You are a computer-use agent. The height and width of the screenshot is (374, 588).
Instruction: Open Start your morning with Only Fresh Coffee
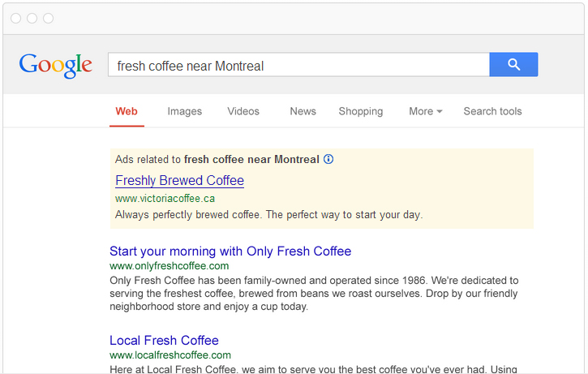point(230,251)
